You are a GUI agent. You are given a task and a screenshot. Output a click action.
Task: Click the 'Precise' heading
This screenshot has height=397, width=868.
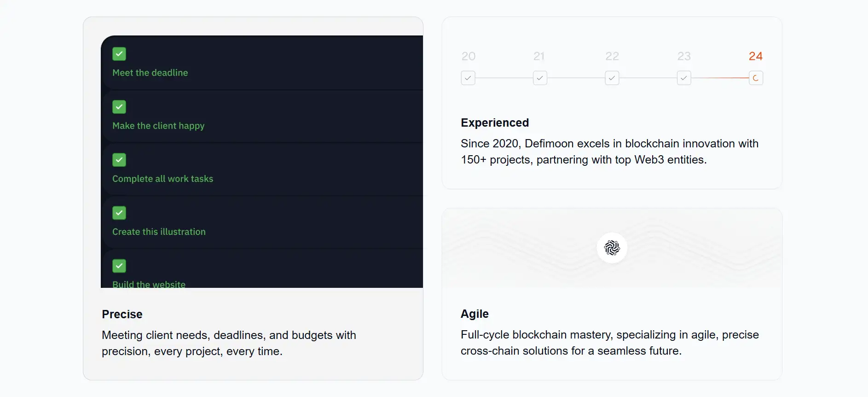click(x=122, y=315)
